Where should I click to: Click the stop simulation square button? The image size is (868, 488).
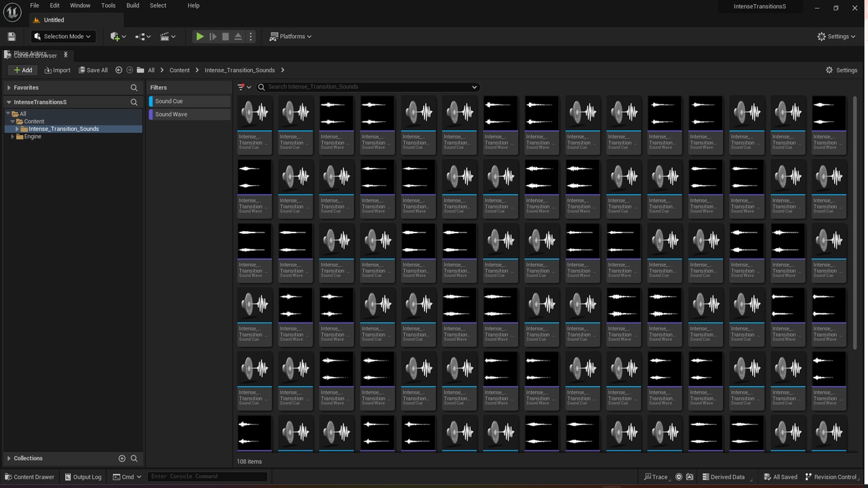(x=226, y=37)
